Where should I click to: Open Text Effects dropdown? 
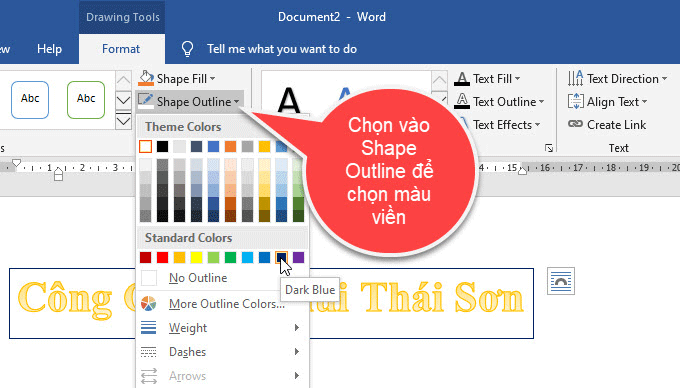coord(507,125)
